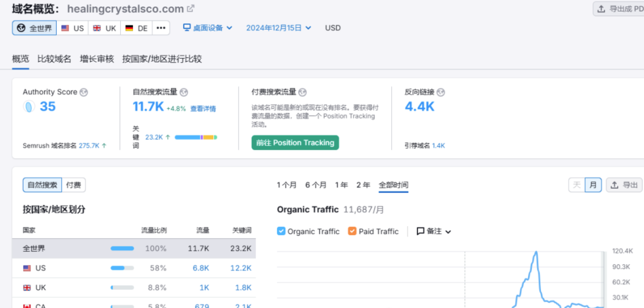Click traffic peak on organic chart line
This screenshot has height=308, width=644.
click(x=536, y=252)
